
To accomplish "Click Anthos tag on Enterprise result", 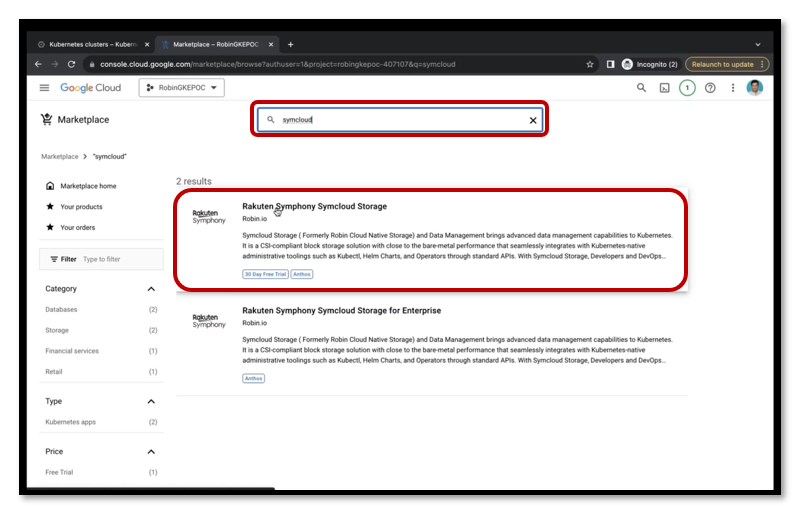I will click(x=253, y=379).
